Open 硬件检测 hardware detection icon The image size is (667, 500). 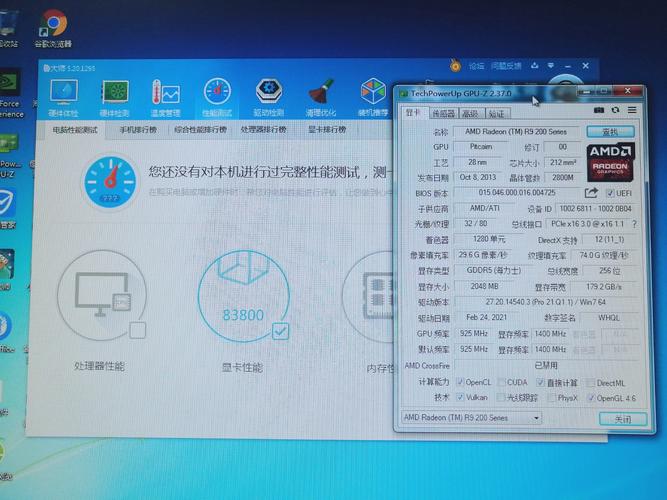point(114,94)
